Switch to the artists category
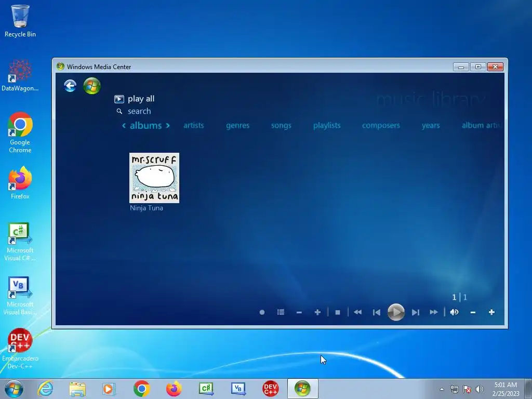Viewport: 532px width, 399px height. 194,125
